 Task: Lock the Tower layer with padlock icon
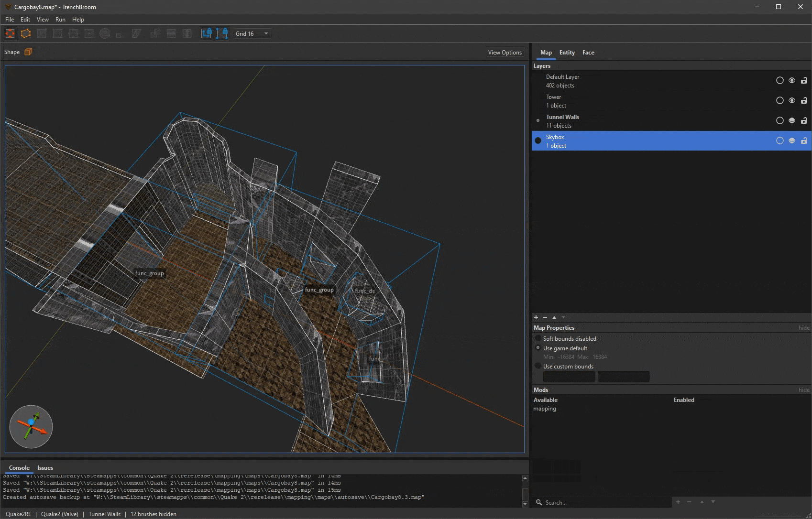[x=804, y=100]
